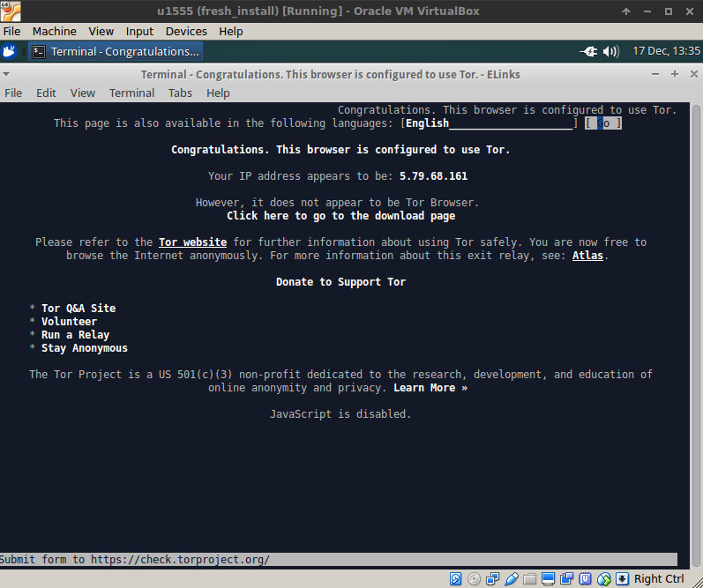Open the Xfce applications menu mouse icon

pos(9,51)
